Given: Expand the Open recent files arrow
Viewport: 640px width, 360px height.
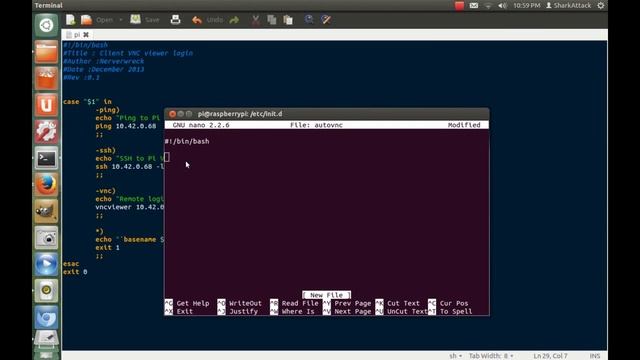Looking at the screenshot, I should point(121,20).
